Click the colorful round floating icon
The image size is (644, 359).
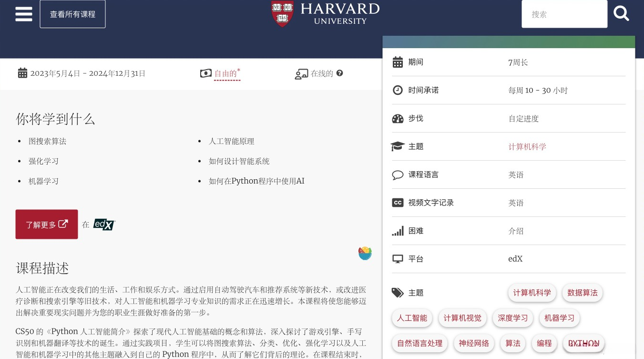tap(365, 253)
